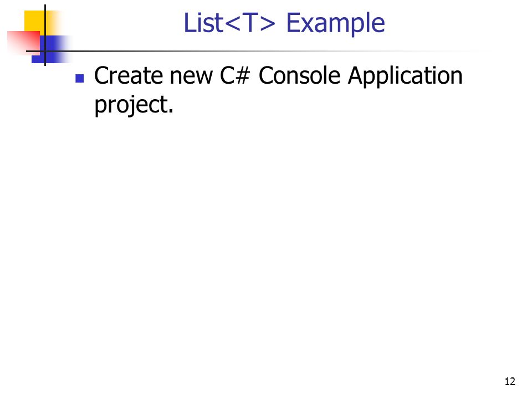Click the blue square in the slide logo
Screen dimensions: 532x399
pyautogui.click(x=51, y=49)
